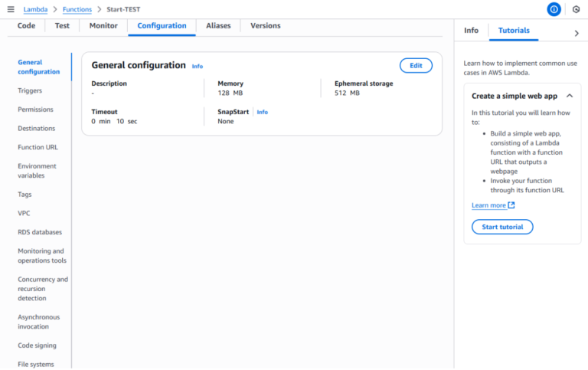Viewport: 588px width, 370px height.
Task: Open the hamburger navigation menu
Action: pos(10,9)
